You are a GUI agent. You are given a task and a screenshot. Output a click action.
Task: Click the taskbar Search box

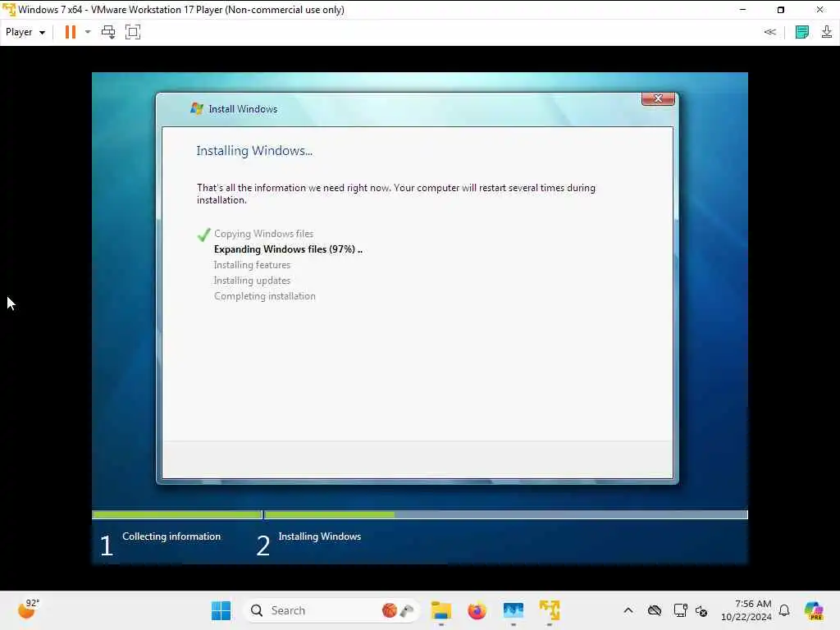coord(331,610)
